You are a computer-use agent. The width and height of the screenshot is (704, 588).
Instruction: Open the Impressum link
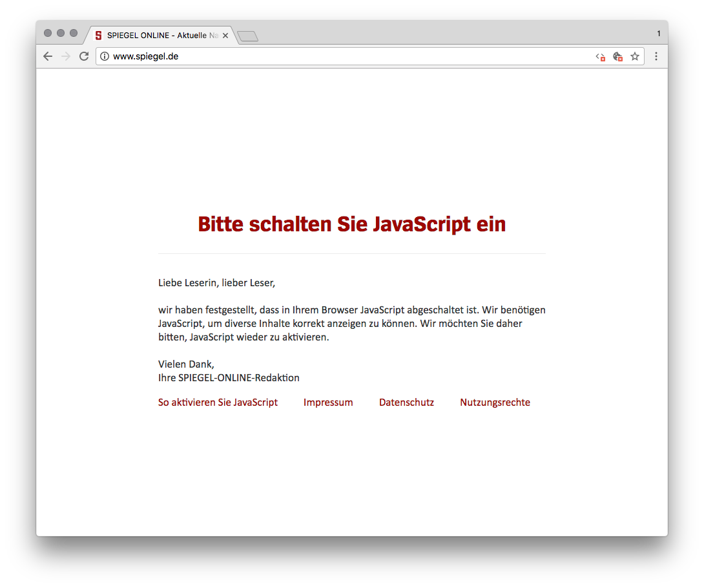(x=328, y=402)
